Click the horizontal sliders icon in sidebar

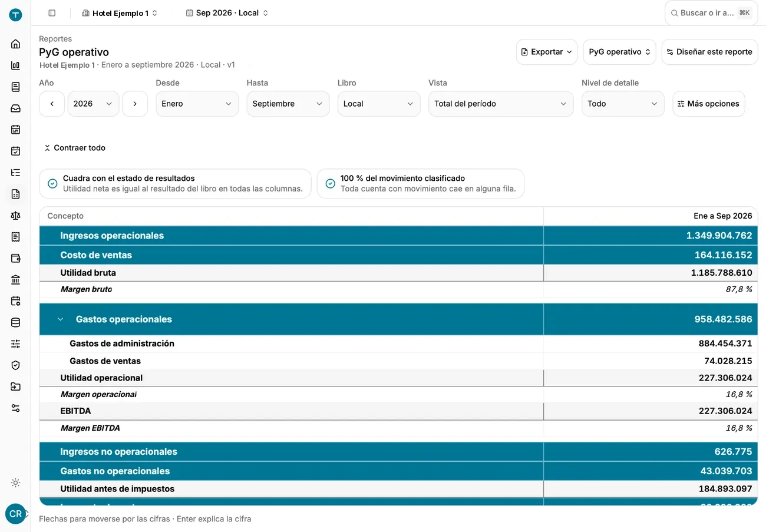(x=16, y=344)
